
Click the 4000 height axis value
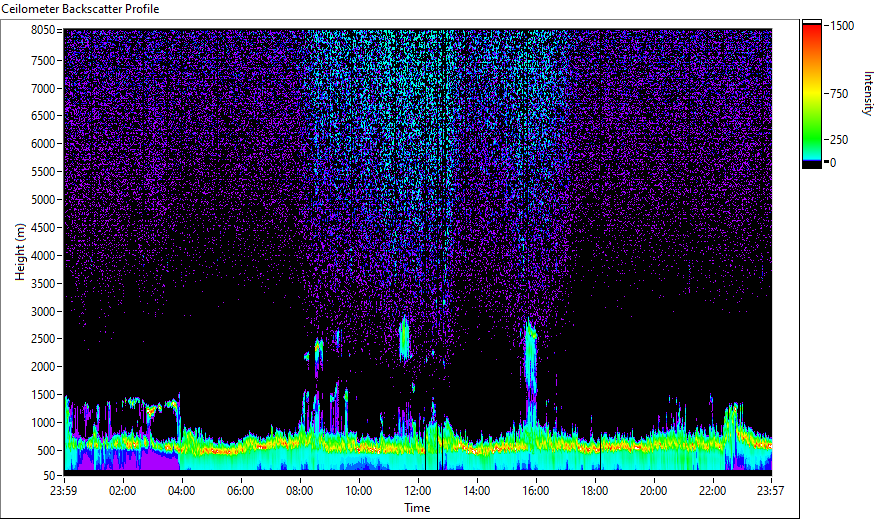point(43,256)
